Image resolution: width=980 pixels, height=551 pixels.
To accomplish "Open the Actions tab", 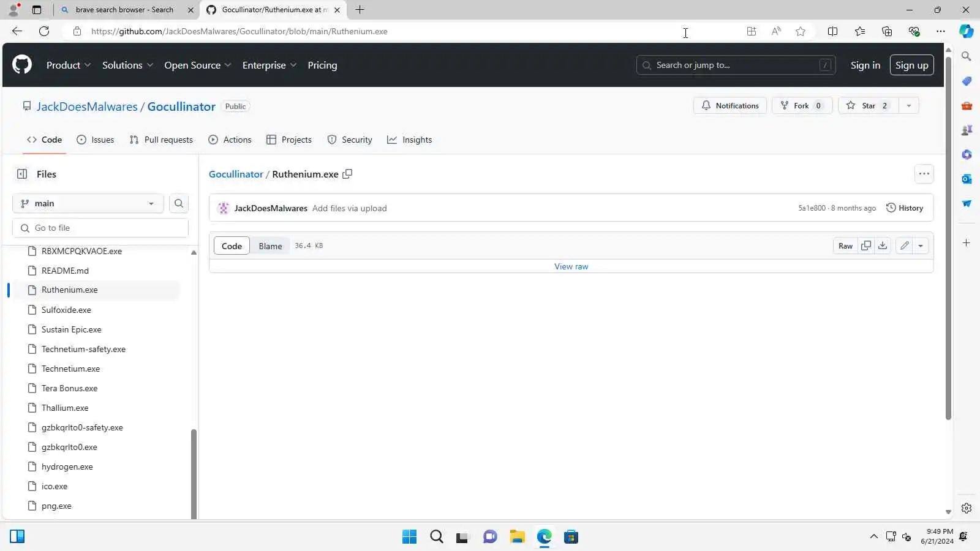I will point(230,140).
